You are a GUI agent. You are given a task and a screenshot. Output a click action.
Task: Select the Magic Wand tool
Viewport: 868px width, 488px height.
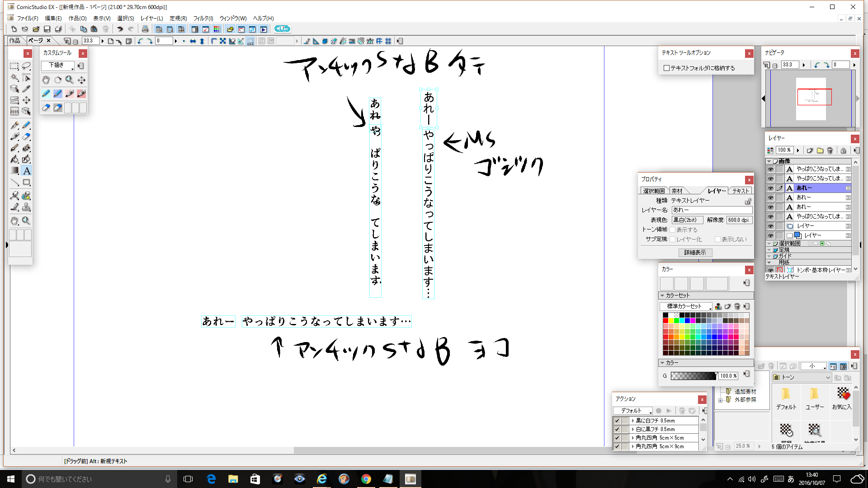[14, 78]
